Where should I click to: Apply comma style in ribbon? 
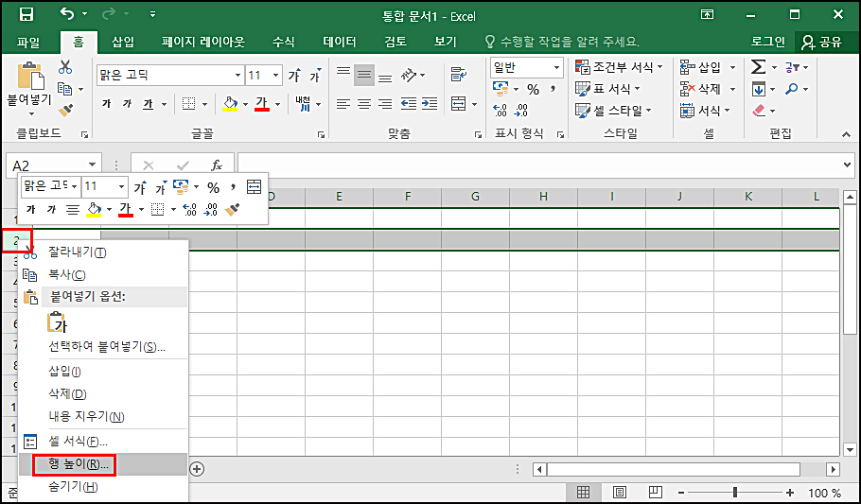pyautogui.click(x=553, y=88)
